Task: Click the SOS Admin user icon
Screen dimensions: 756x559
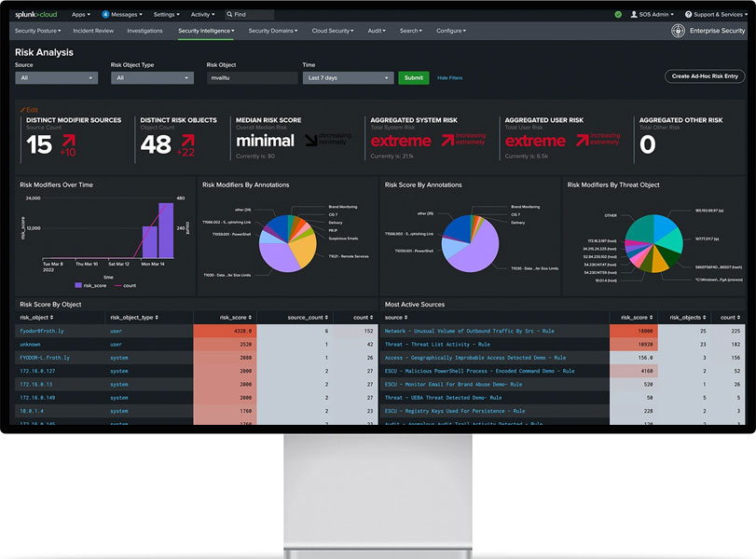Action: (x=634, y=15)
